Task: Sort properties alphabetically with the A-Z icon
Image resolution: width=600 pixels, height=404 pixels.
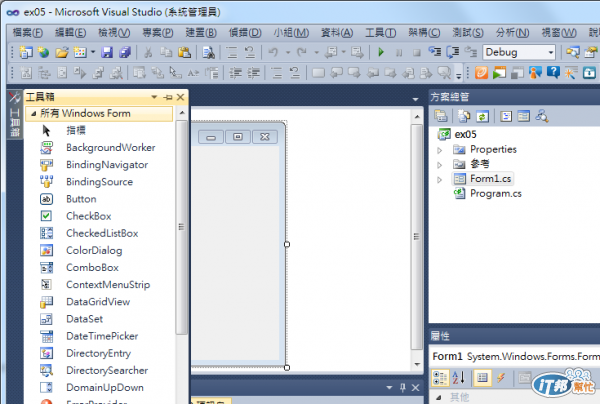Action: 459,378
